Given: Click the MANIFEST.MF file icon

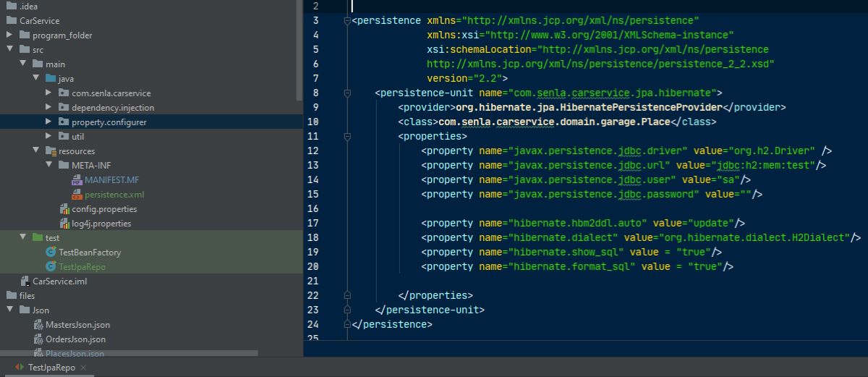Looking at the screenshot, I should pyautogui.click(x=77, y=180).
